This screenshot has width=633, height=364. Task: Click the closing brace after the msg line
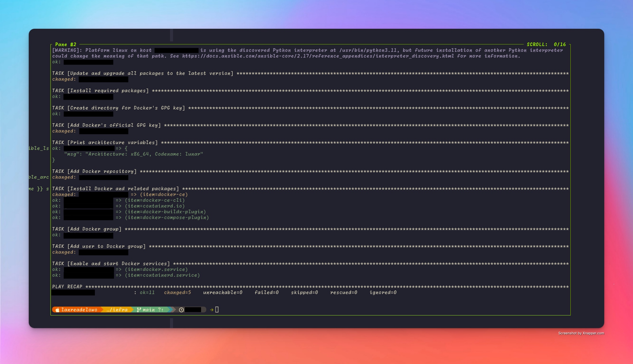click(54, 160)
